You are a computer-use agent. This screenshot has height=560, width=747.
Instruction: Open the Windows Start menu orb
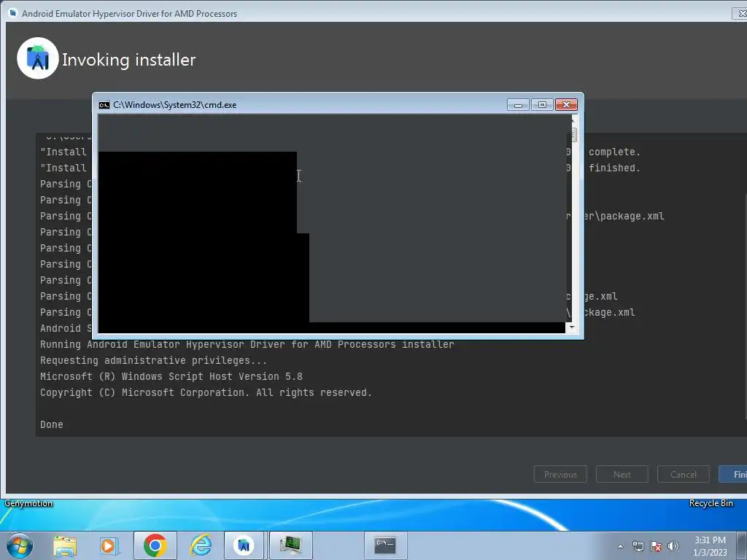click(20, 545)
